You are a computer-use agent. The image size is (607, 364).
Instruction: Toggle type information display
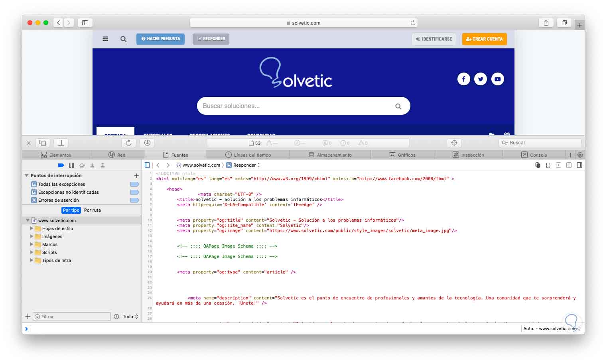click(558, 165)
